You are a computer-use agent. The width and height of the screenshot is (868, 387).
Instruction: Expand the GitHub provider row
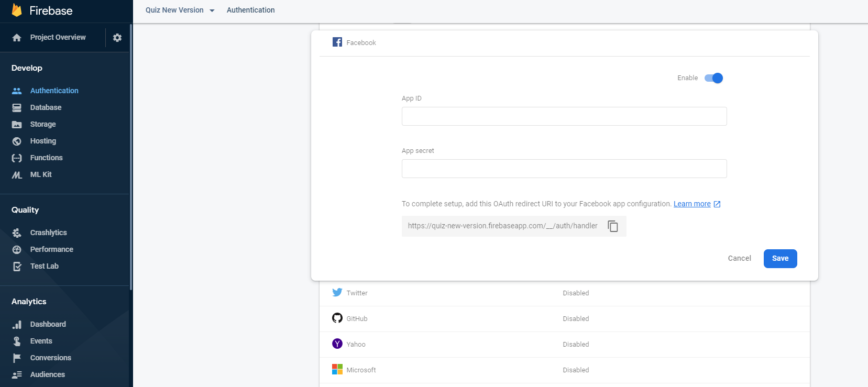564,319
